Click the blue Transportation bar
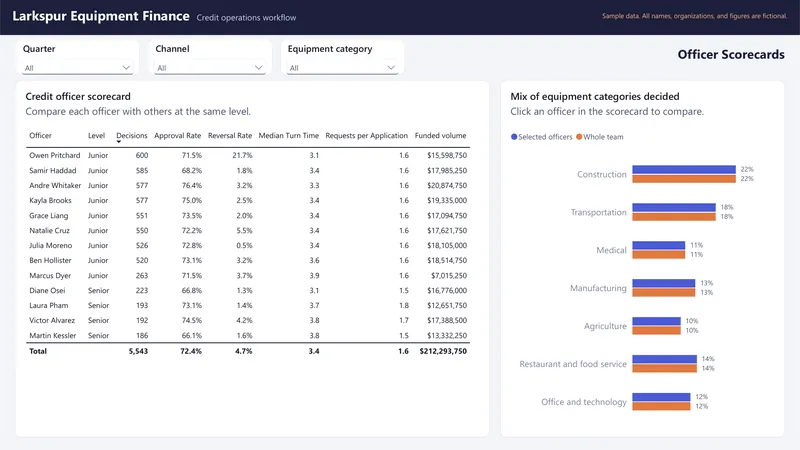Screen dimensions: 800x450 (673, 207)
